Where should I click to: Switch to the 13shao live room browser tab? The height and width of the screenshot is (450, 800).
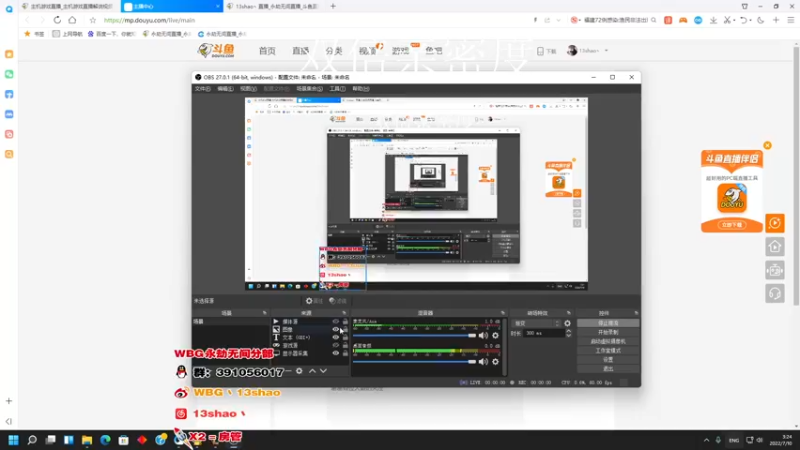pyautogui.click(x=273, y=6)
